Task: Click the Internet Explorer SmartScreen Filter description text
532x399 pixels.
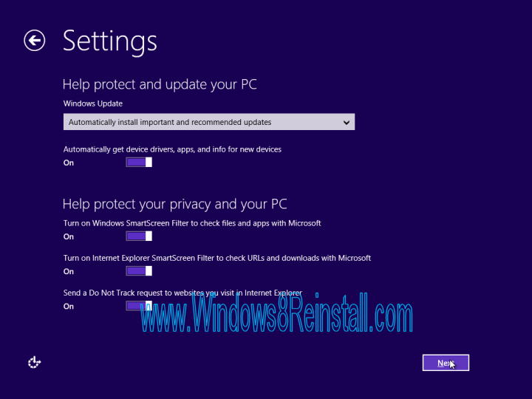Action: (217, 258)
